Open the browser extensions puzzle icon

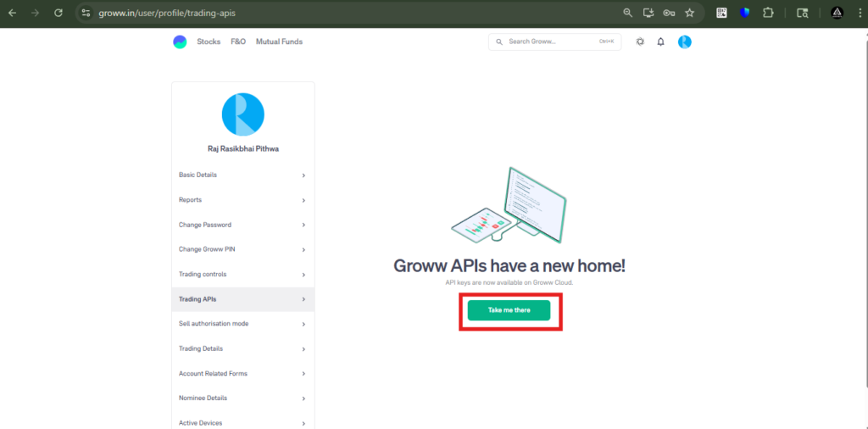[x=768, y=13]
